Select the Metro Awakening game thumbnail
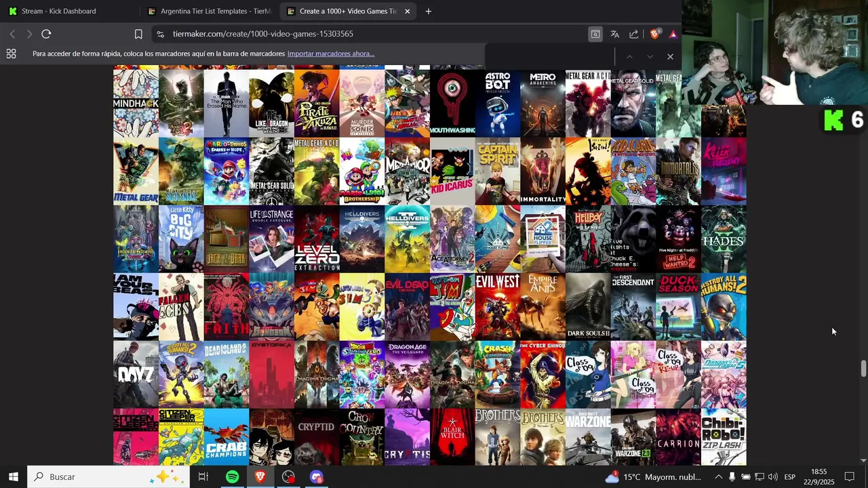 pyautogui.click(x=542, y=104)
